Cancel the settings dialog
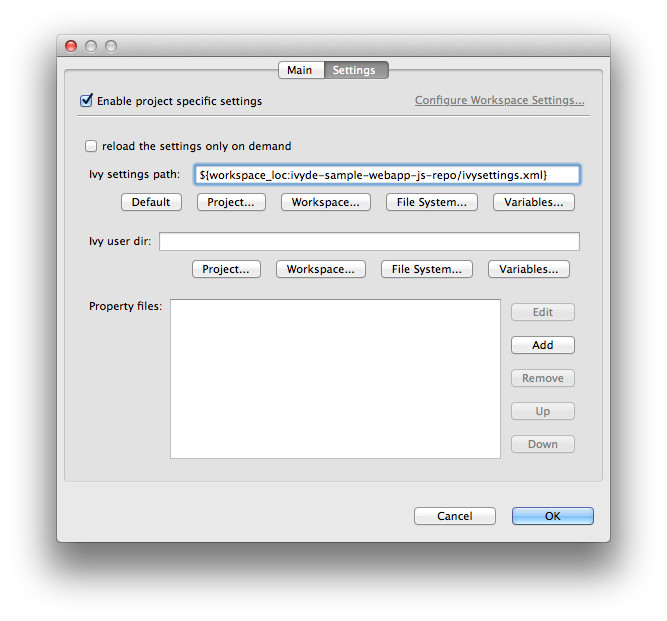The height and width of the screenshot is (621, 667). pyautogui.click(x=455, y=516)
